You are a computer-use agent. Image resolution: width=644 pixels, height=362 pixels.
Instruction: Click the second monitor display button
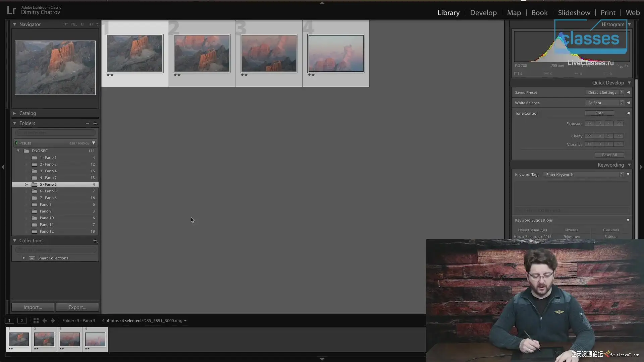tap(22, 321)
